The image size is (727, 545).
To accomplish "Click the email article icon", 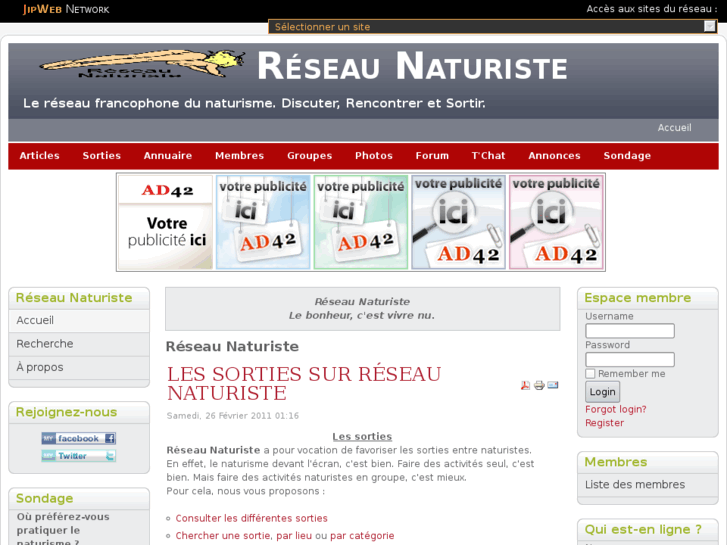I will 553,385.
